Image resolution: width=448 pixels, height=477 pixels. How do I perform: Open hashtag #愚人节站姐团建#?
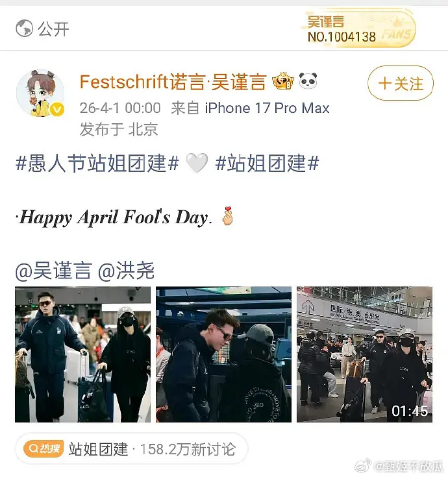tap(97, 163)
